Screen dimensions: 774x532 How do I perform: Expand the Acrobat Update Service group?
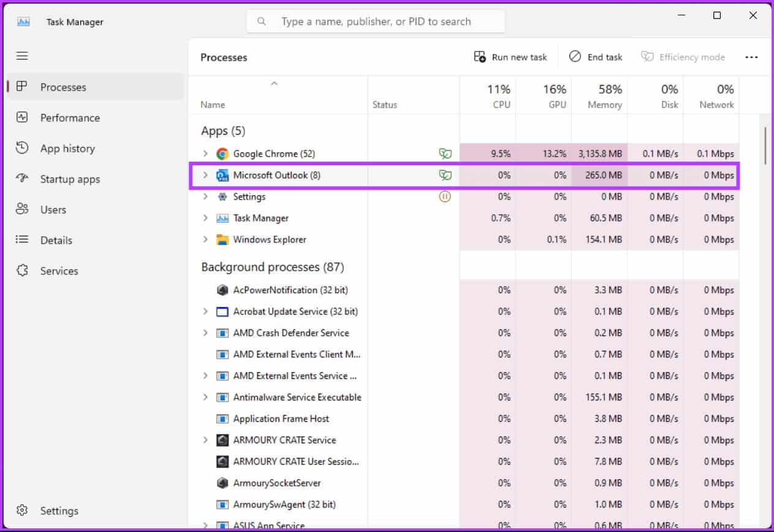click(205, 312)
